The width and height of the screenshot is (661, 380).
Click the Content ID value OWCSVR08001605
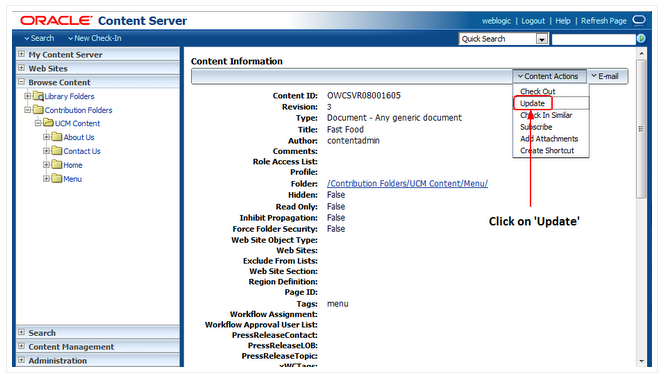[364, 95]
